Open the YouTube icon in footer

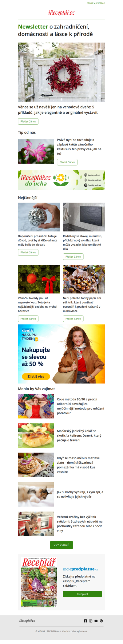[x=96, y=621]
